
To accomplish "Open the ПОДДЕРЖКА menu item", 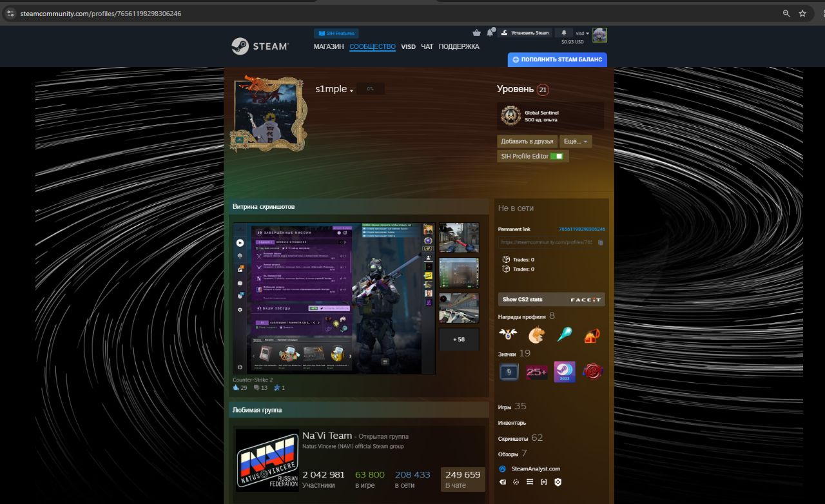I will tap(459, 46).
